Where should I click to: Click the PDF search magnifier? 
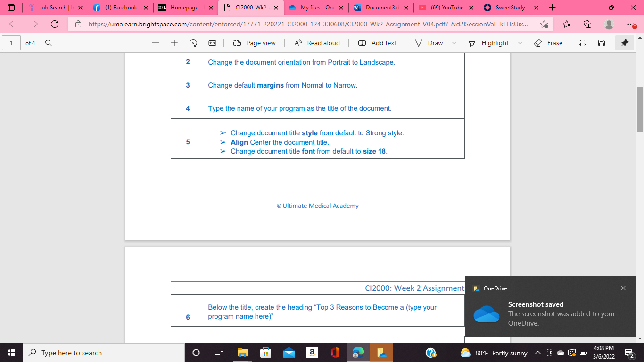click(48, 43)
